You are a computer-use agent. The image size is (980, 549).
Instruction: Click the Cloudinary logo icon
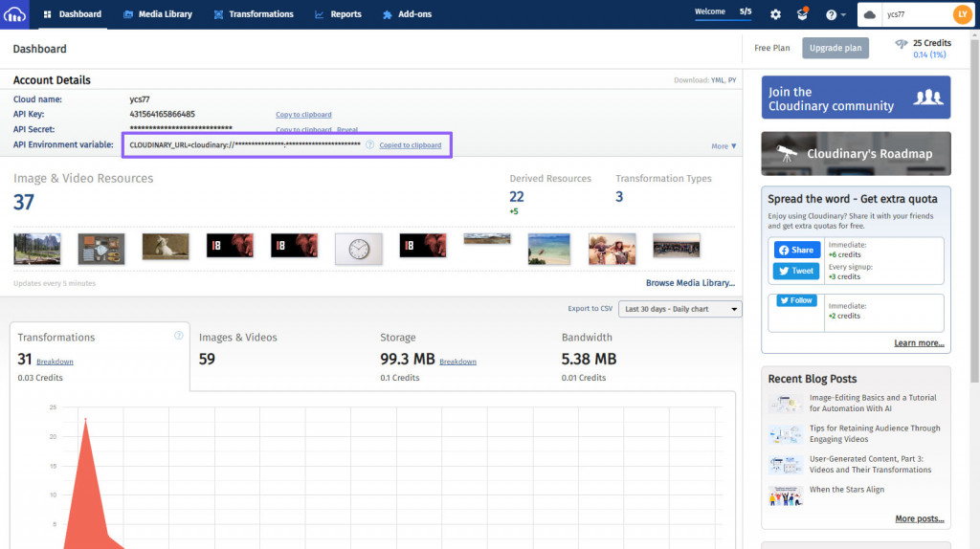click(x=14, y=13)
